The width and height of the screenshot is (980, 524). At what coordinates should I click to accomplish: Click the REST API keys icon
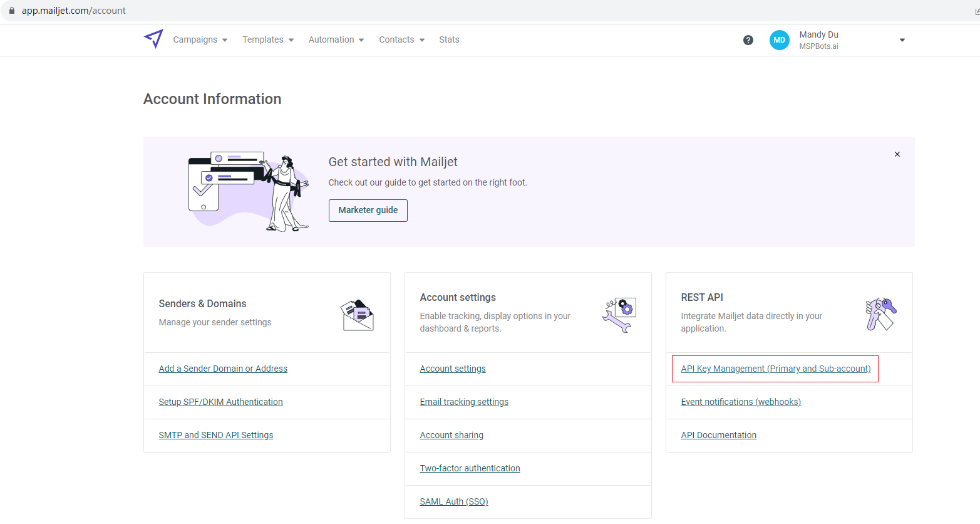click(880, 313)
